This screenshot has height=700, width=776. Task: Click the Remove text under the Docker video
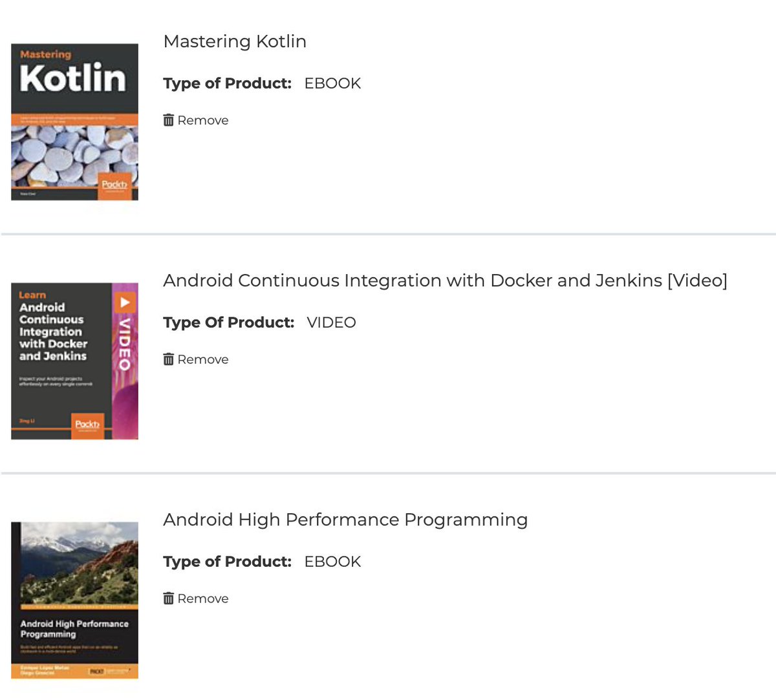click(203, 359)
